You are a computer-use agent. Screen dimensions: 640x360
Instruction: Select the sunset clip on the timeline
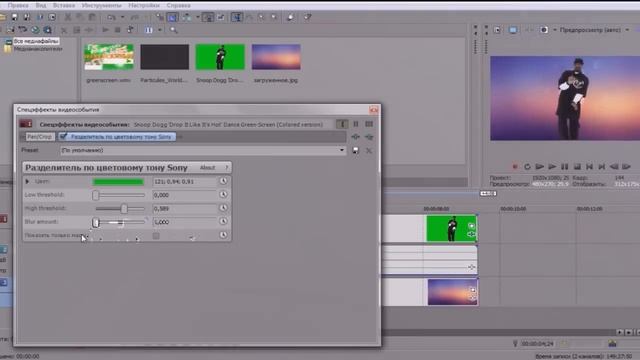click(x=452, y=292)
